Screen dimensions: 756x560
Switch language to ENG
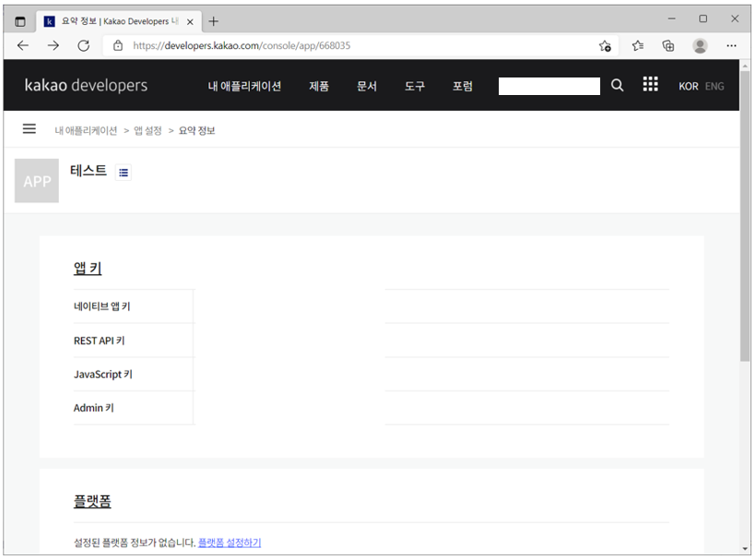(x=715, y=87)
